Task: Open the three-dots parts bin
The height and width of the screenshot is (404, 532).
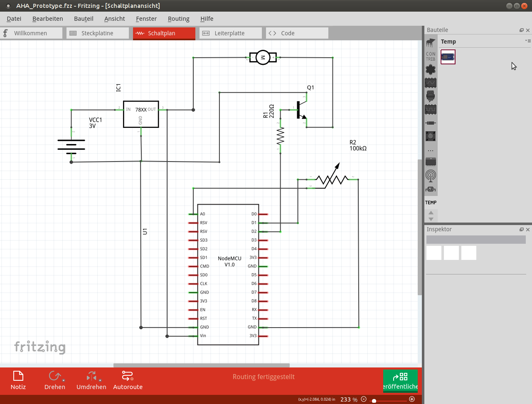Action: coord(431,150)
